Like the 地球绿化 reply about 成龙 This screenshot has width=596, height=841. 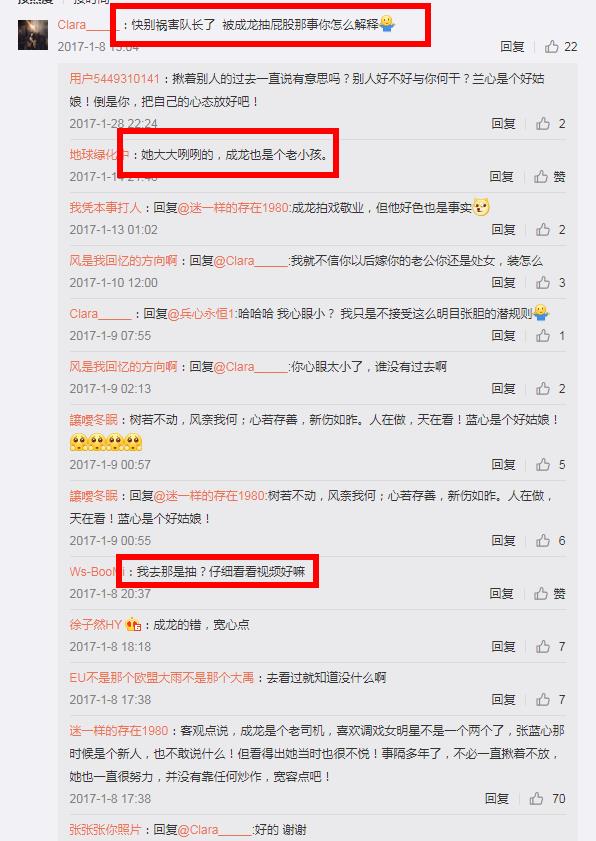[x=541, y=176]
